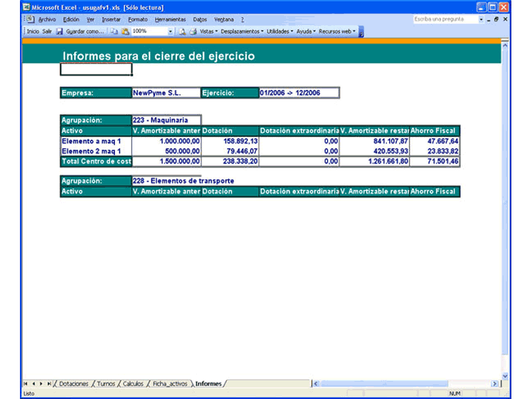Viewport: 532px width, 399px height.
Task: Open the Ventana menu
Action: [x=224, y=20]
